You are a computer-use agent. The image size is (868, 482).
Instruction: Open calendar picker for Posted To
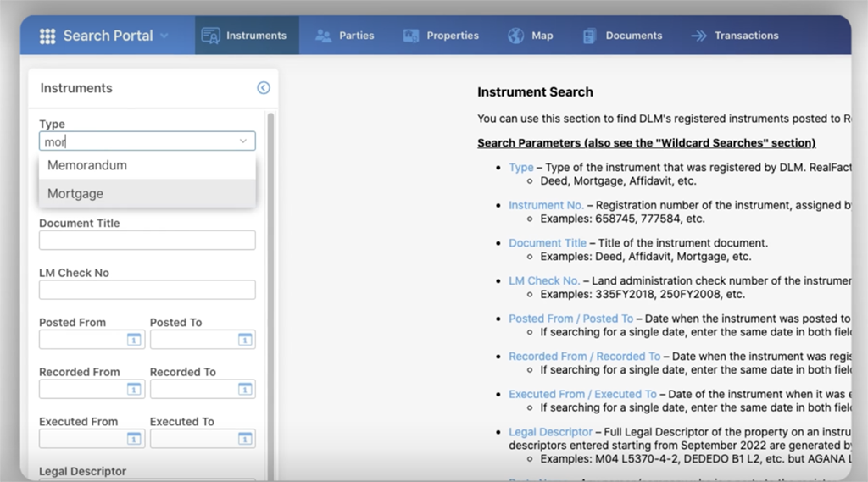pyautogui.click(x=244, y=340)
